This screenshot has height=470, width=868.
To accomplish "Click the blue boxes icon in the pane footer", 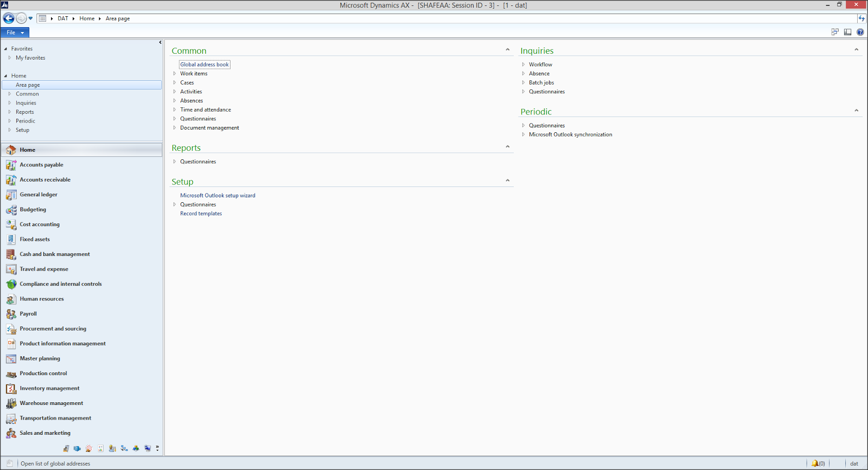I will [77, 448].
